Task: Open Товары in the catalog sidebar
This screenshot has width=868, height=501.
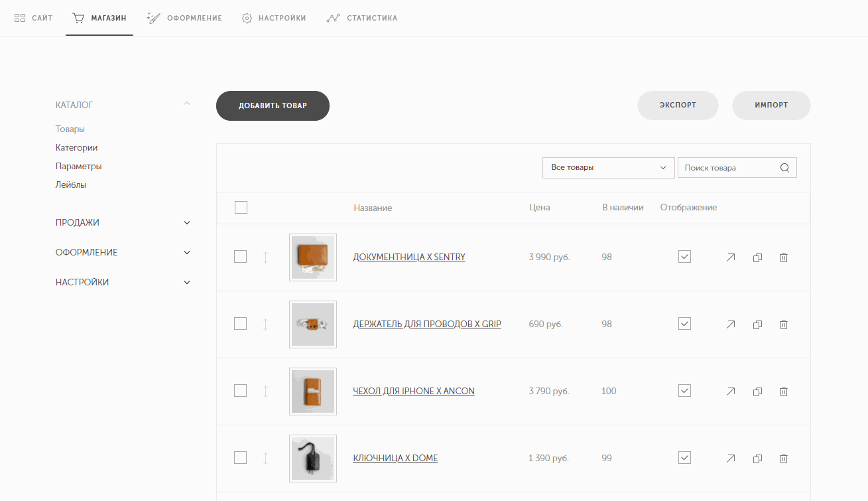Action: (x=70, y=129)
